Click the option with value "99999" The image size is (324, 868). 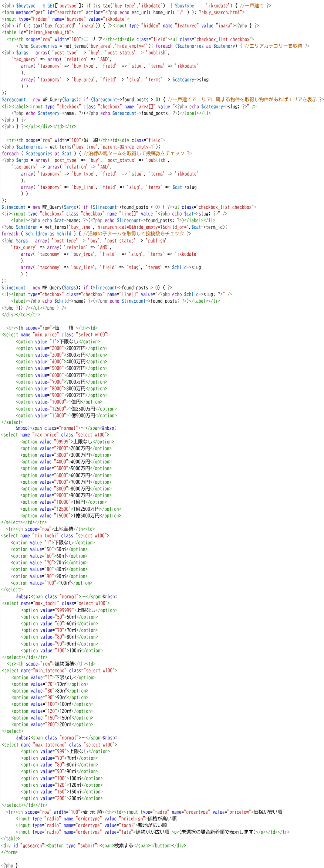tap(67, 442)
